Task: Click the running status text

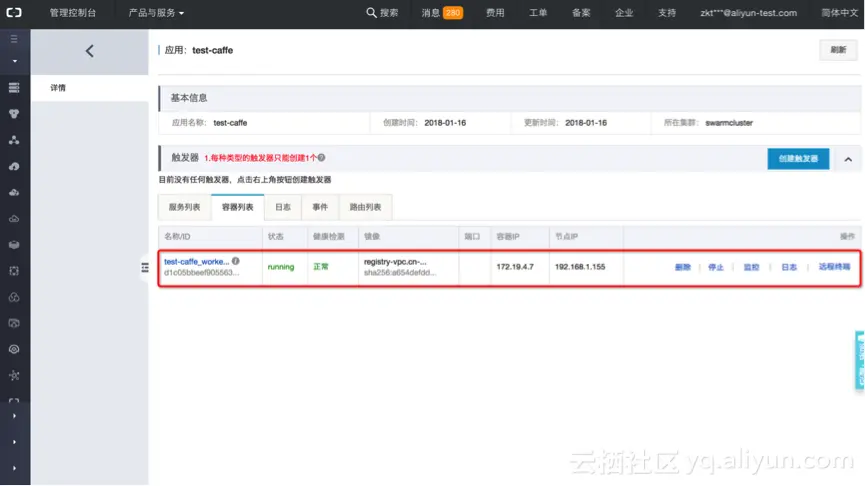Action: point(281,267)
